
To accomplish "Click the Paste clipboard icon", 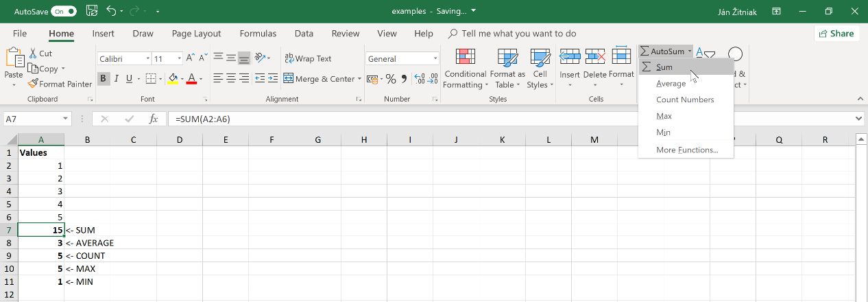I will click(14, 58).
